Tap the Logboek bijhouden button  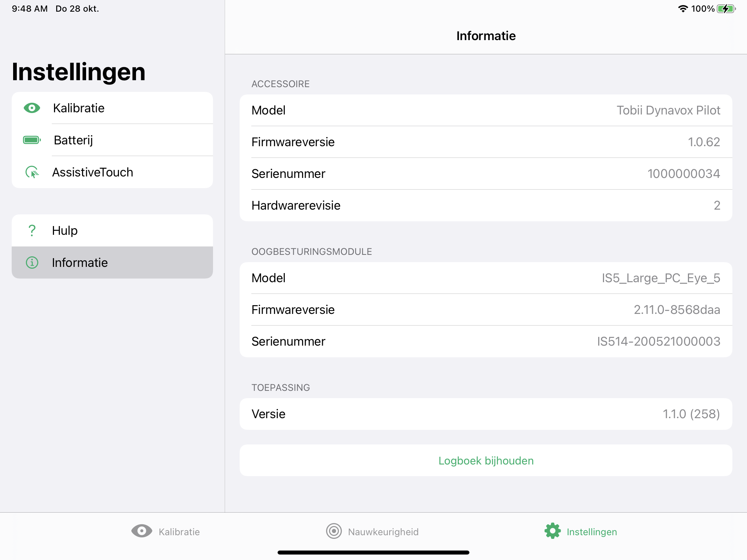tap(486, 460)
